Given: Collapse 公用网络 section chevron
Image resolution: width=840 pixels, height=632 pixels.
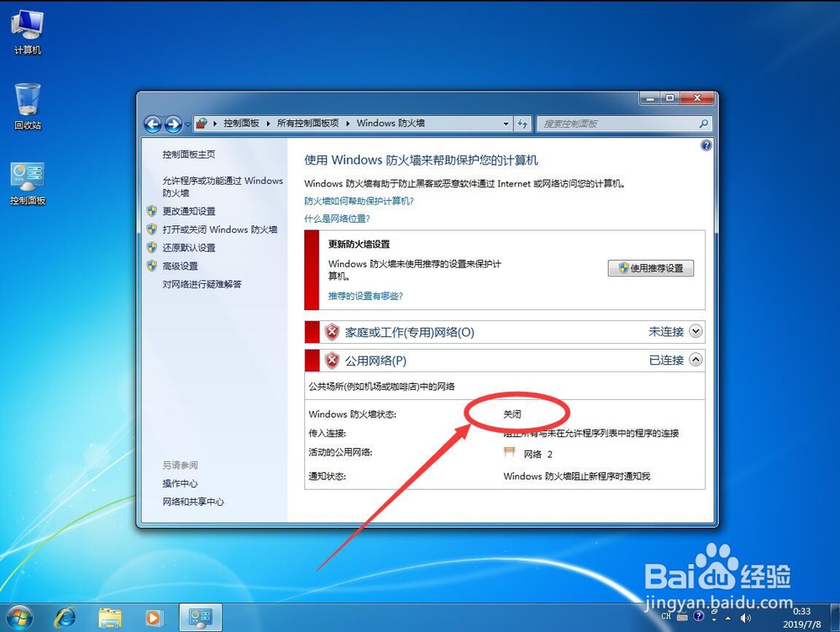Looking at the screenshot, I should (x=696, y=359).
